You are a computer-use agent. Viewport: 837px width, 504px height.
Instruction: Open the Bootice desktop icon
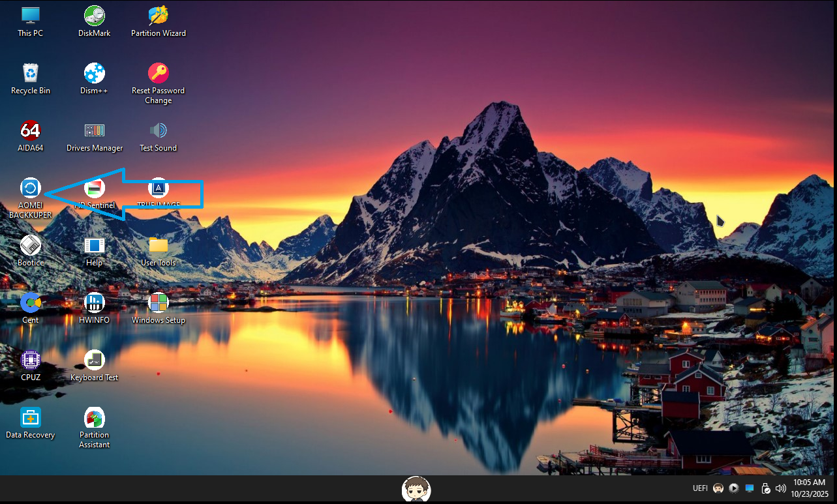[x=30, y=245]
